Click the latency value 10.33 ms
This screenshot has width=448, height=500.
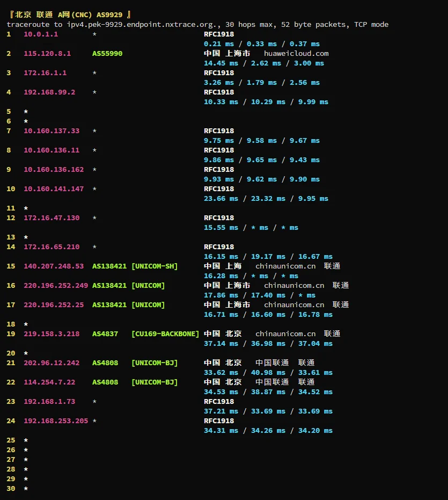[x=221, y=102]
